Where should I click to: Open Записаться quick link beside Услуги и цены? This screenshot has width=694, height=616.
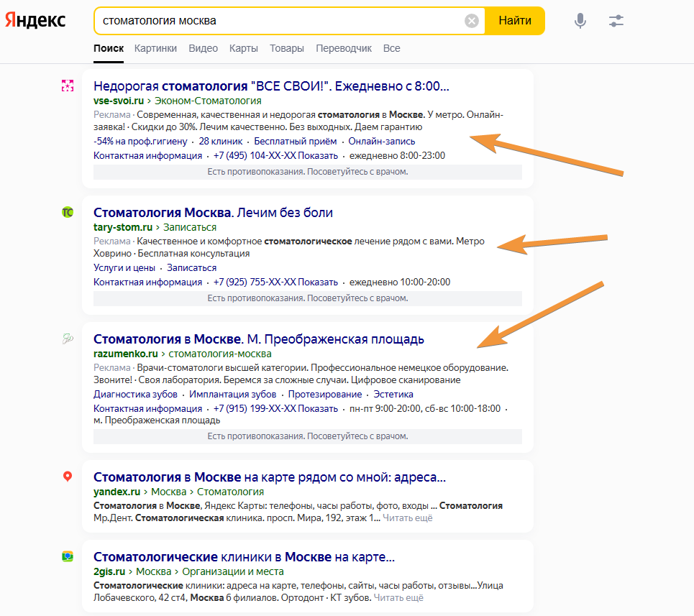191,268
